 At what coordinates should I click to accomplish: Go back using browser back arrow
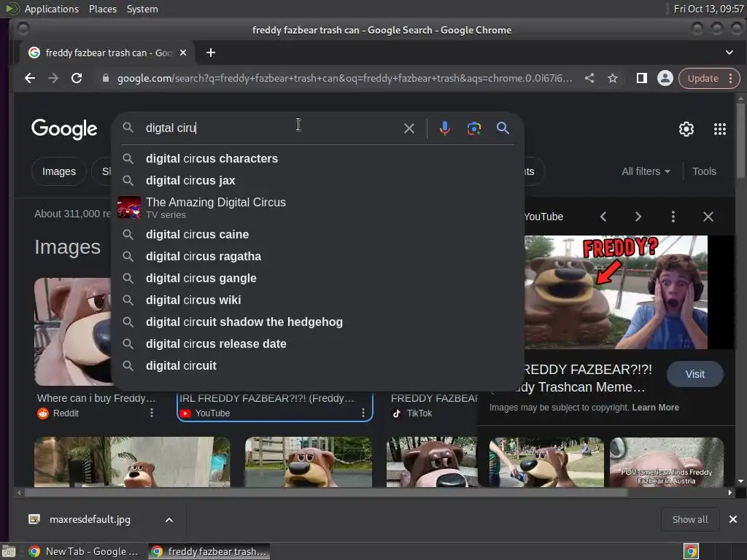coord(29,78)
